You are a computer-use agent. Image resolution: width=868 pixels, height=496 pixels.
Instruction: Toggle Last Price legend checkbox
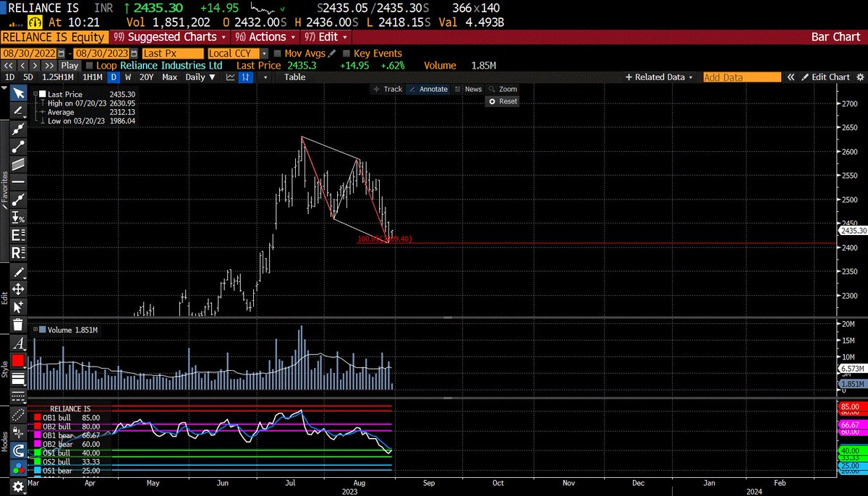[42, 94]
